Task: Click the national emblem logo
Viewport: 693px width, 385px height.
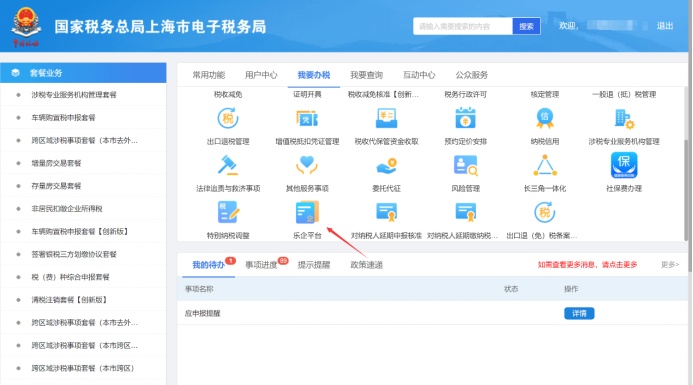Action: pyautogui.click(x=26, y=26)
